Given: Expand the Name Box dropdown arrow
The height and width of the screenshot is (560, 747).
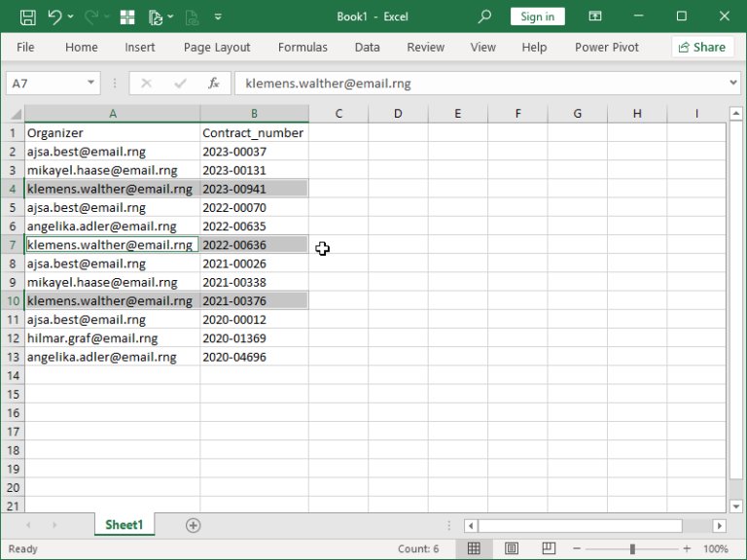Looking at the screenshot, I should (91, 83).
